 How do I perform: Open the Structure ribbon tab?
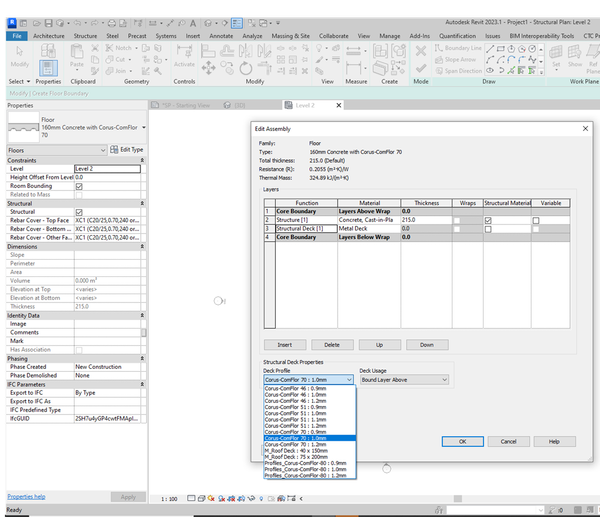coord(86,35)
